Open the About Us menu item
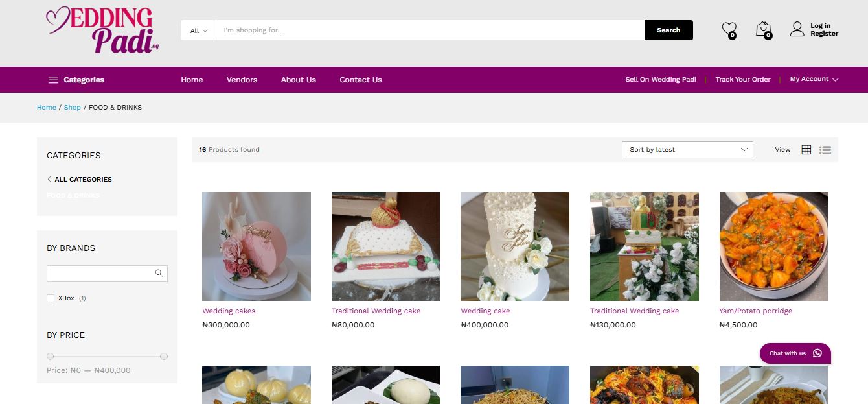 point(298,80)
